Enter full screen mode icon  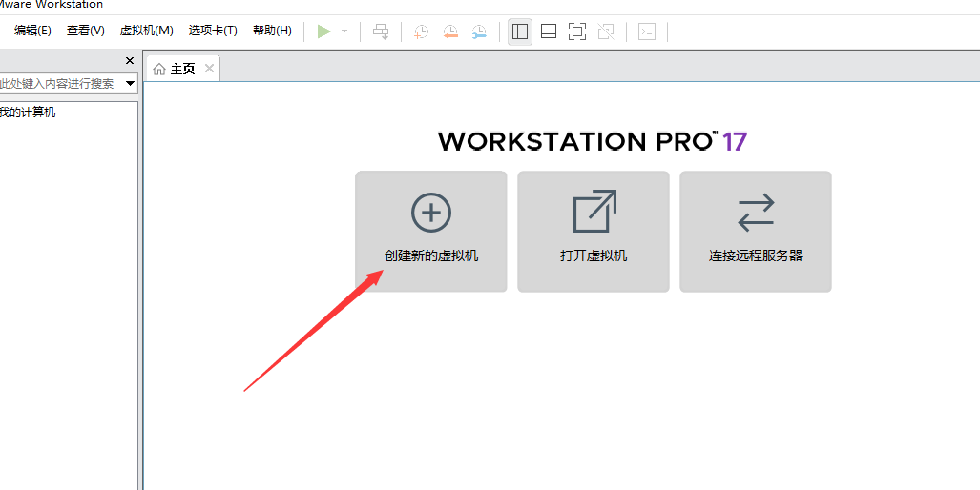(x=577, y=31)
